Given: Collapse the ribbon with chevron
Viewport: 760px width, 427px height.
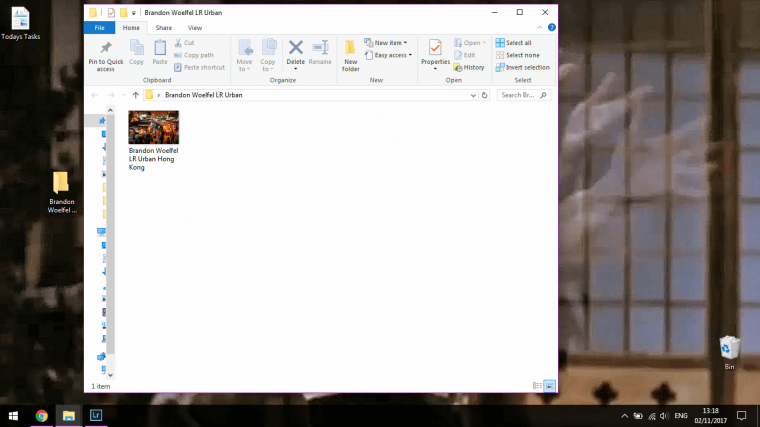Looking at the screenshot, I should [539, 28].
